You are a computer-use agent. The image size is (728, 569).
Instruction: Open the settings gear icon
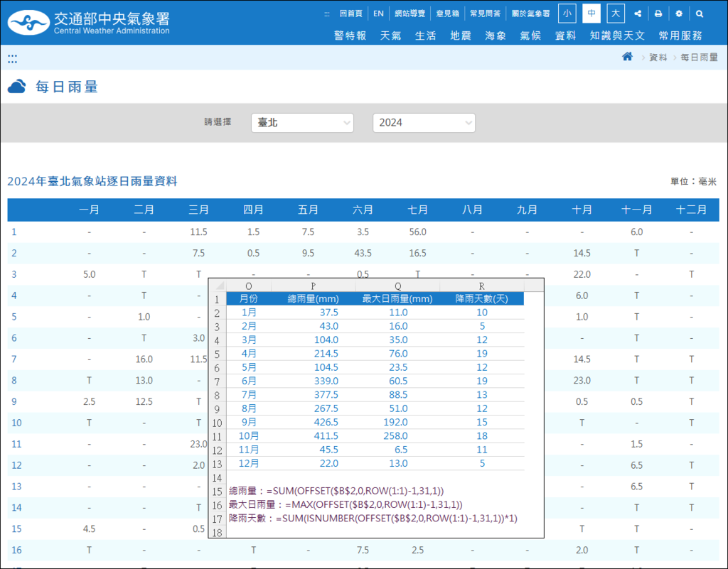679,13
